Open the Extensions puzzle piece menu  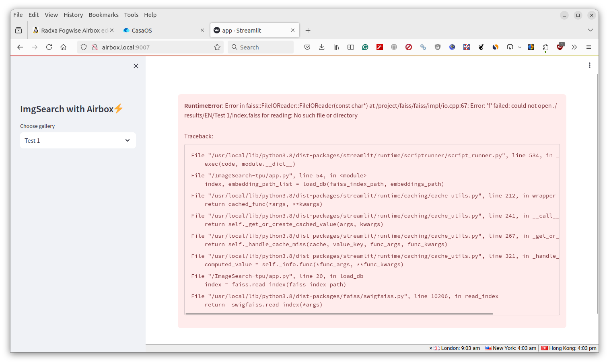click(x=545, y=47)
